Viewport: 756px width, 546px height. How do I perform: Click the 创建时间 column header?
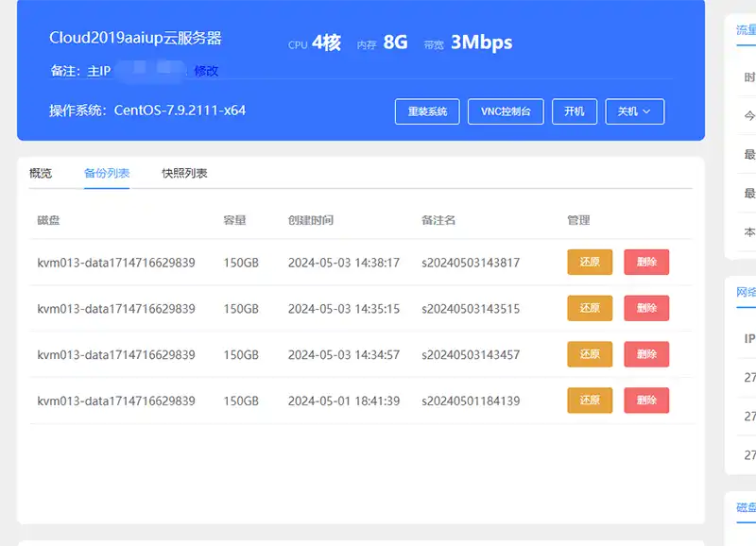(x=311, y=220)
